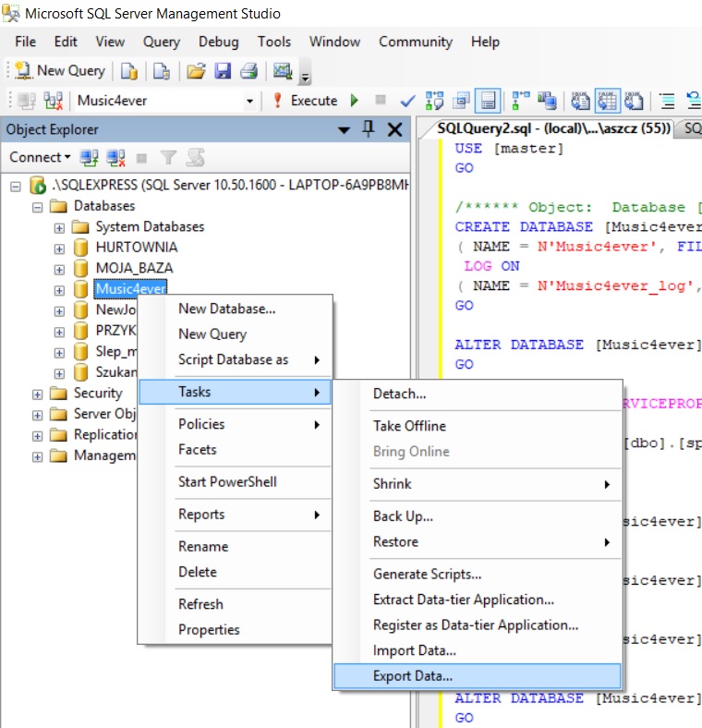Switch to the SQLQuery2.sql tab
The width and height of the screenshot is (702, 728).
point(545,129)
